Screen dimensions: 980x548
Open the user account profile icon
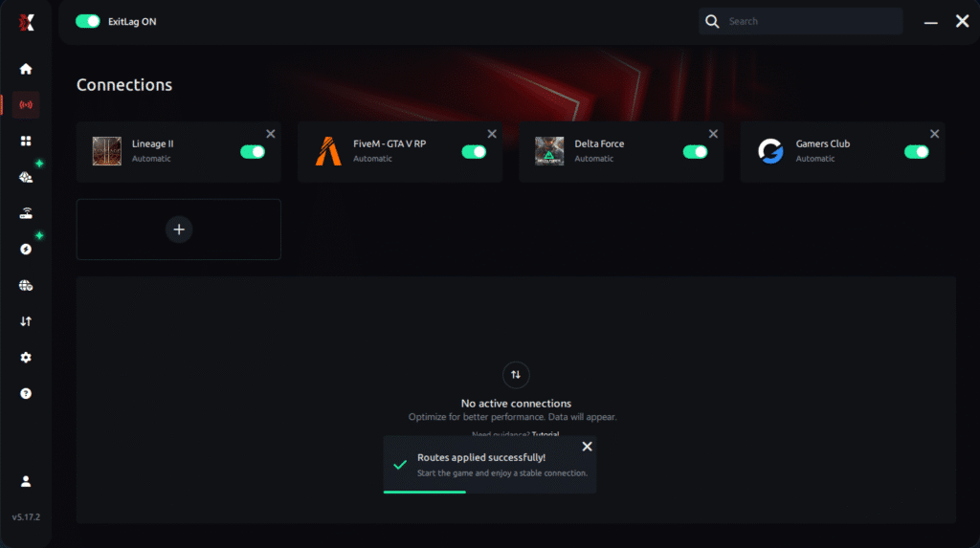point(26,481)
